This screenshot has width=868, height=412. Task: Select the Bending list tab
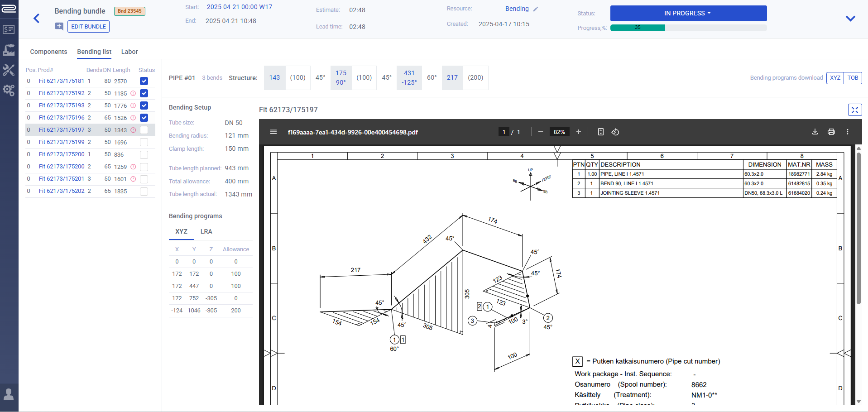94,52
